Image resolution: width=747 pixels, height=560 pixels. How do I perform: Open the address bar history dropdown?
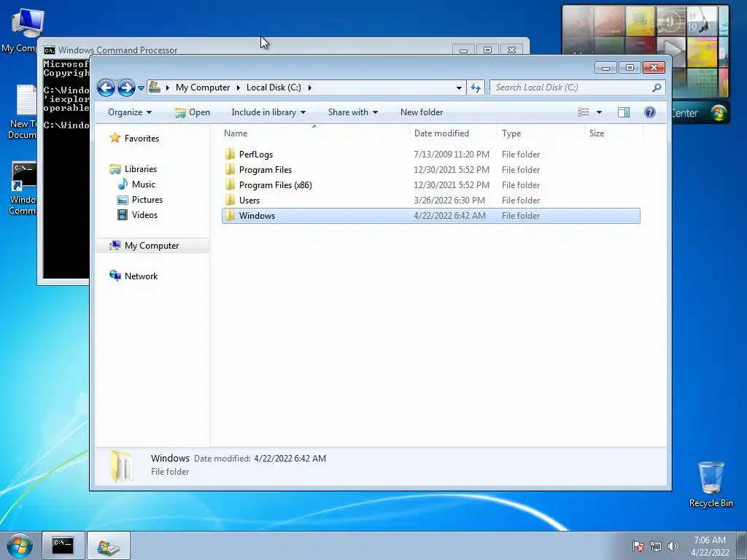(x=459, y=87)
